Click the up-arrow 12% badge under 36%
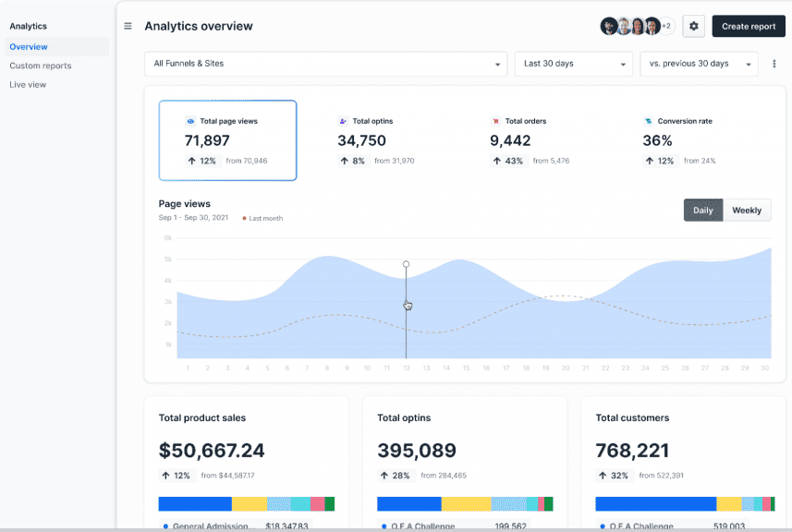 click(x=661, y=161)
